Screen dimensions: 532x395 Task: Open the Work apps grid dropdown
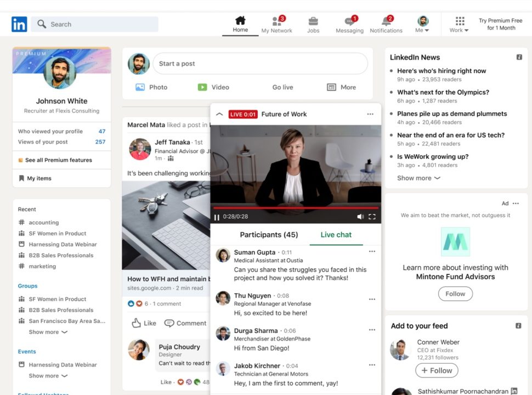(460, 25)
